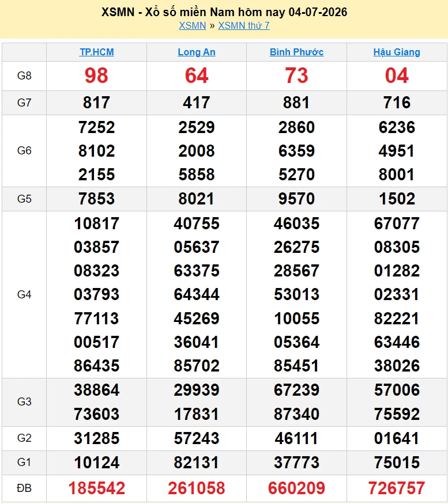Select G4 number 03793
Viewport: 448px width, 504px height.
click(x=96, y=294)
